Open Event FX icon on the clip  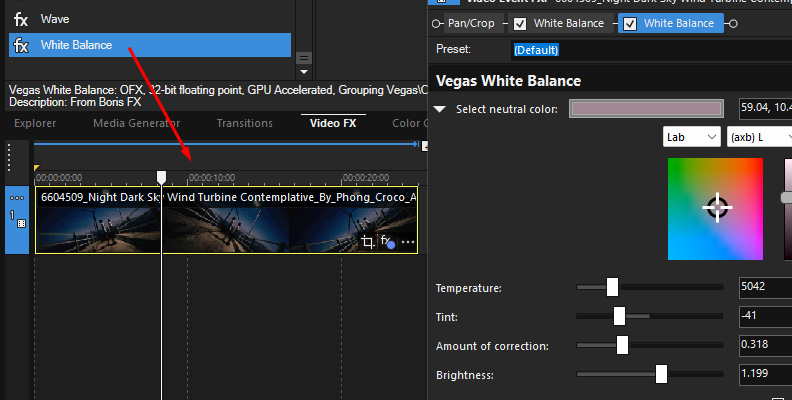387,241
